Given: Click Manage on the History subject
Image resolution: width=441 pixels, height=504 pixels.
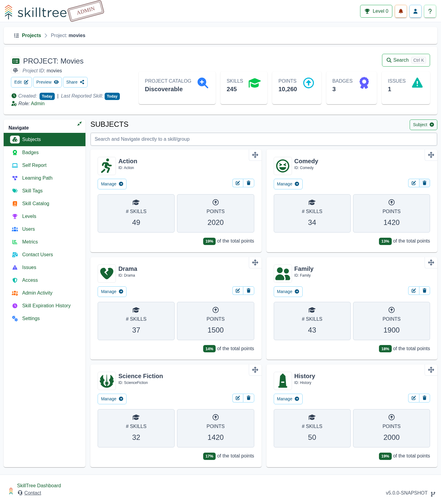Looking at the screenshot, I should coord(288,399).
